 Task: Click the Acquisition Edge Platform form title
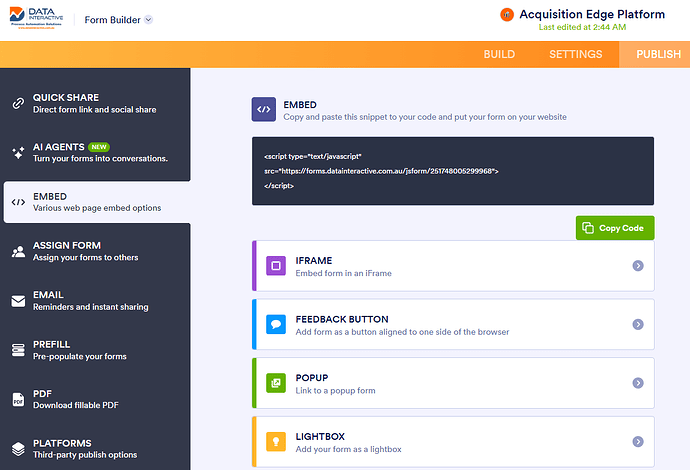point(592,14)
